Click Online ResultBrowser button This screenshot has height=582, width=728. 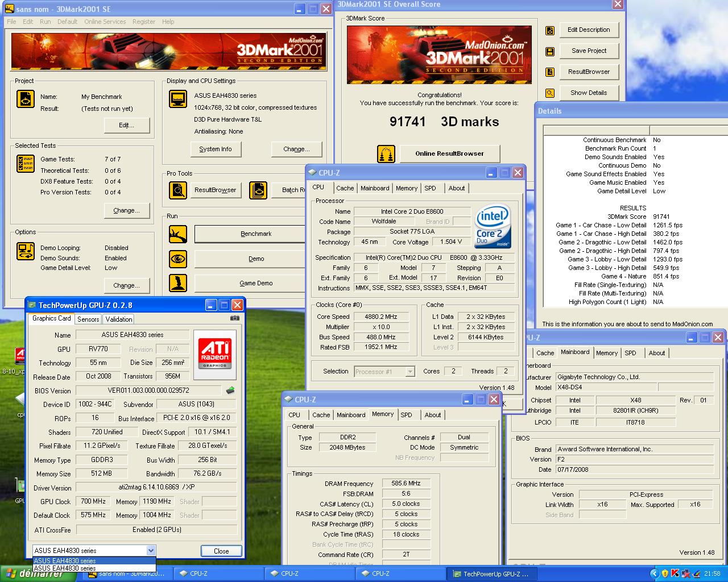tap(450, 153)
